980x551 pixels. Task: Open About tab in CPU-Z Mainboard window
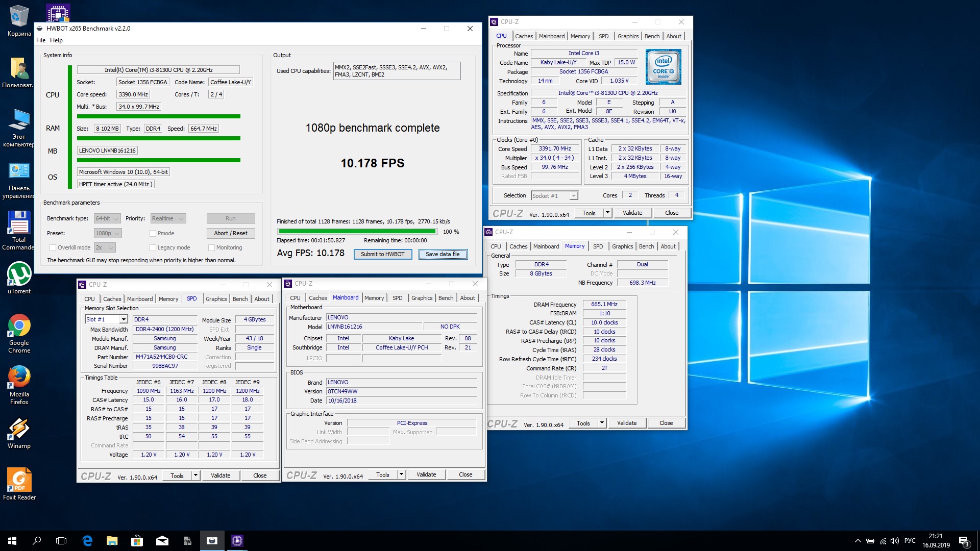[468, 298]
